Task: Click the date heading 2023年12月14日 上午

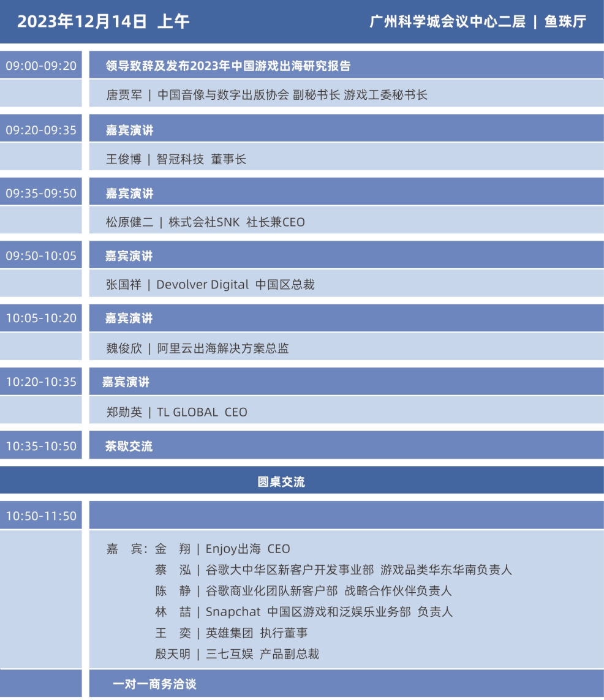Action: tap(103, 21)
